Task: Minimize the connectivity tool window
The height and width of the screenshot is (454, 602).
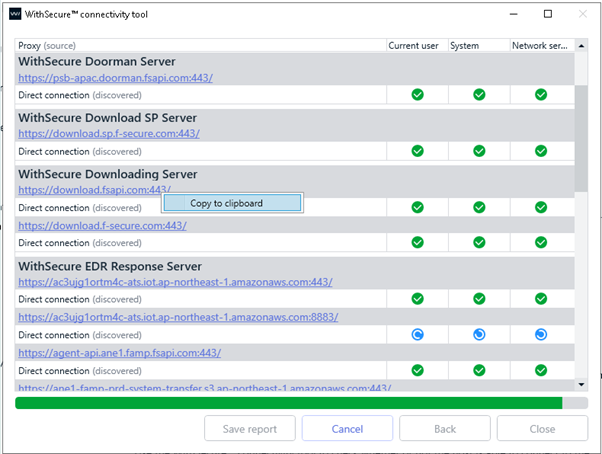Action: coord(513,14)
